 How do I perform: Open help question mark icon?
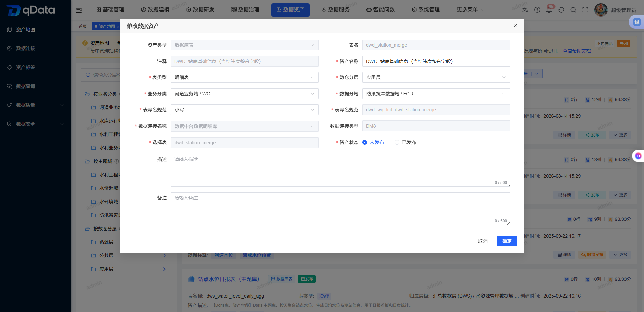coord(537,10)
